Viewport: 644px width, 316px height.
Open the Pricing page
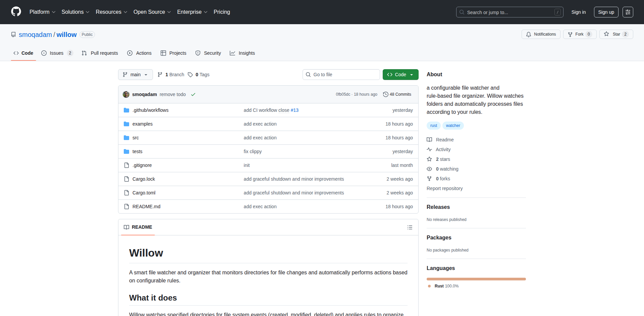[x=222, y=12]
